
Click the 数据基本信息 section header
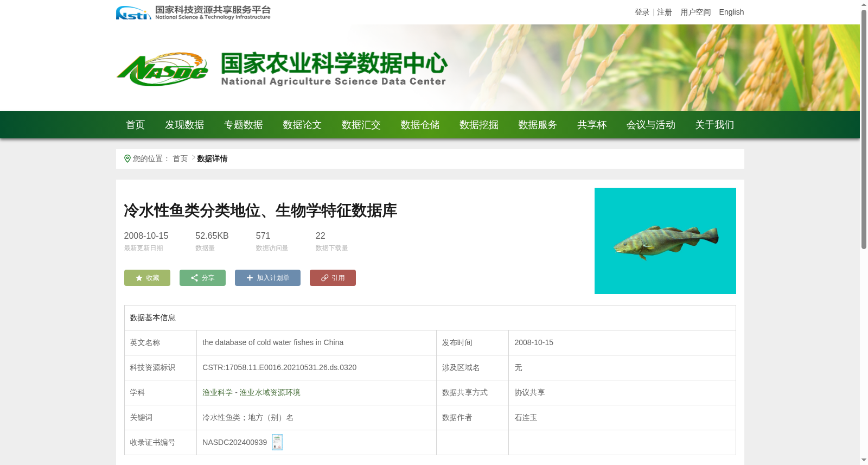(x=153, y=317)
